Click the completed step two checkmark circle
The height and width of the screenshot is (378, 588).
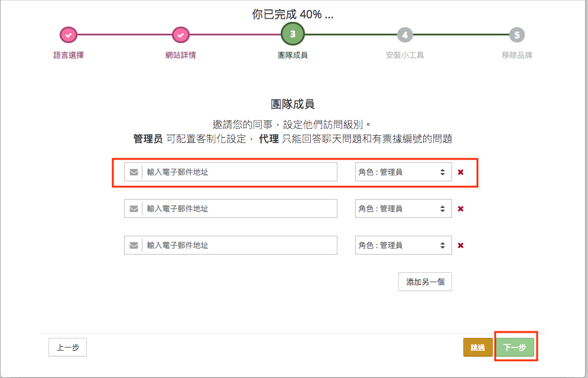tap(180, 35)
